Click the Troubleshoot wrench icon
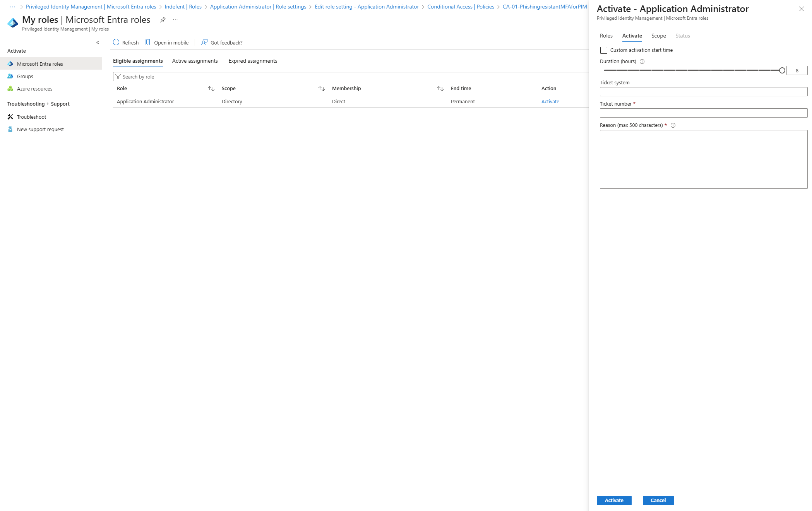 tap(10, 117)
